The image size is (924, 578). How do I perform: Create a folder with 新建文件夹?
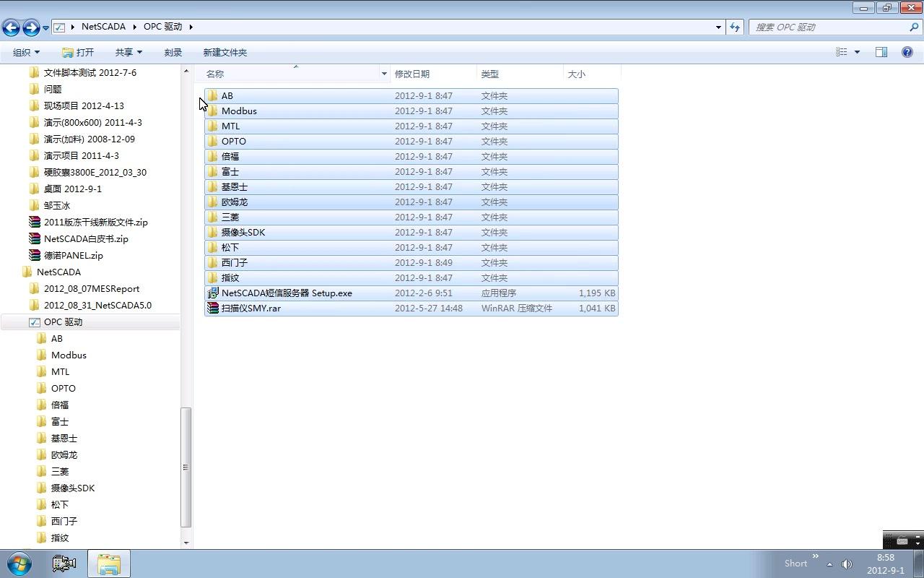pos(225,52)
